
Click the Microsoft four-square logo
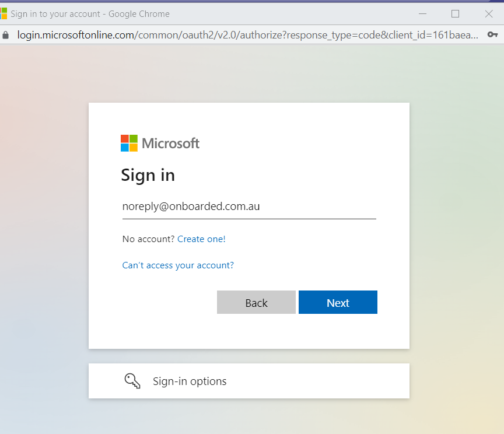coord(129,143)
